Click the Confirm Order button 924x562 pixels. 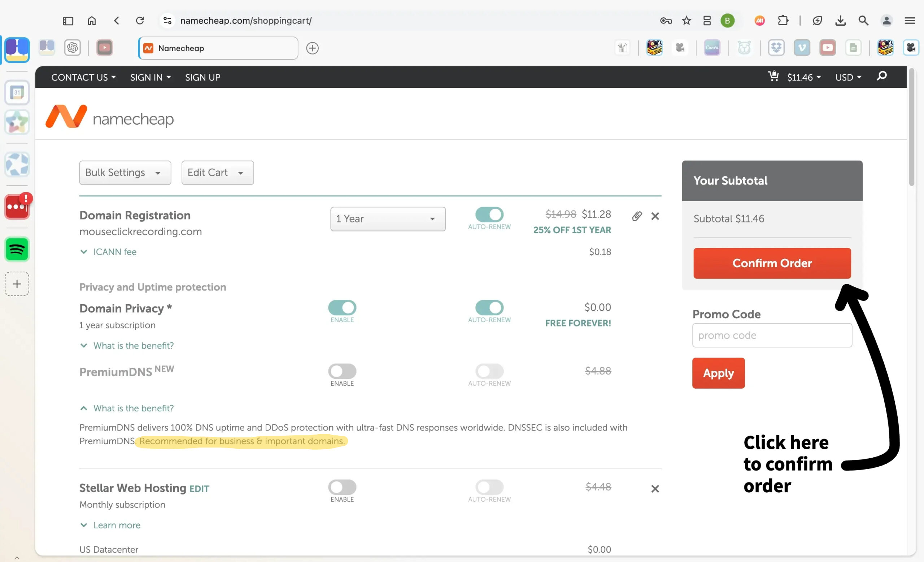772,263
